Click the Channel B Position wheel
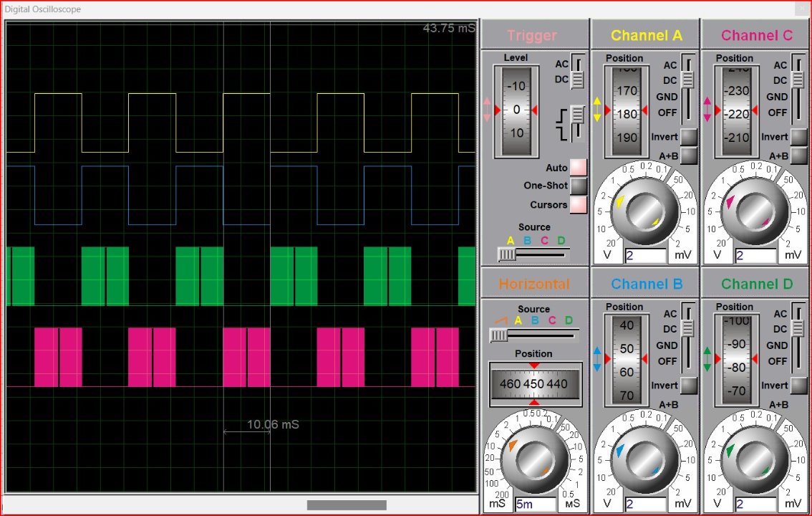Screen dimensions: 812x516 pyautogui.click(x=627, y=360)
